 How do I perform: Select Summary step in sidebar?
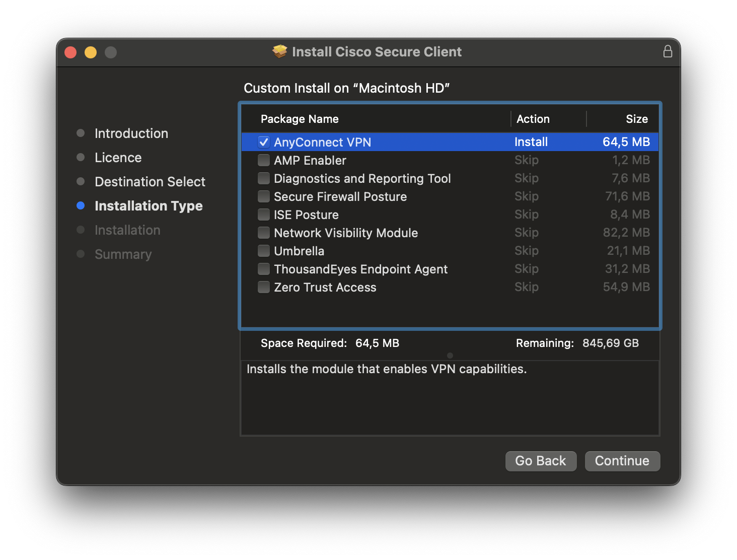[x=123, y=254]
